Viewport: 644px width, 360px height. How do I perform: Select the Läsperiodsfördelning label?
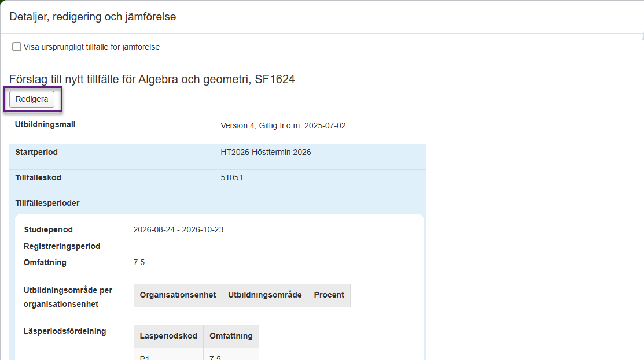pos(65,332)
